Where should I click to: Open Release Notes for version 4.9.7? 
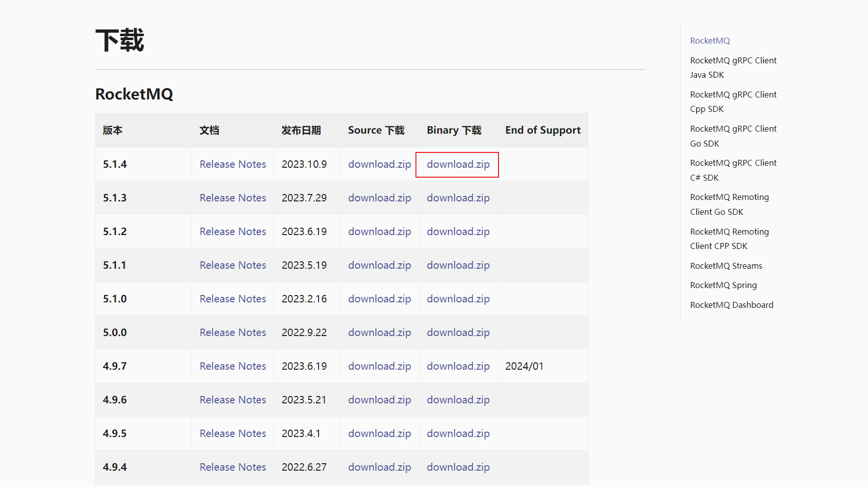pos(232,366)
